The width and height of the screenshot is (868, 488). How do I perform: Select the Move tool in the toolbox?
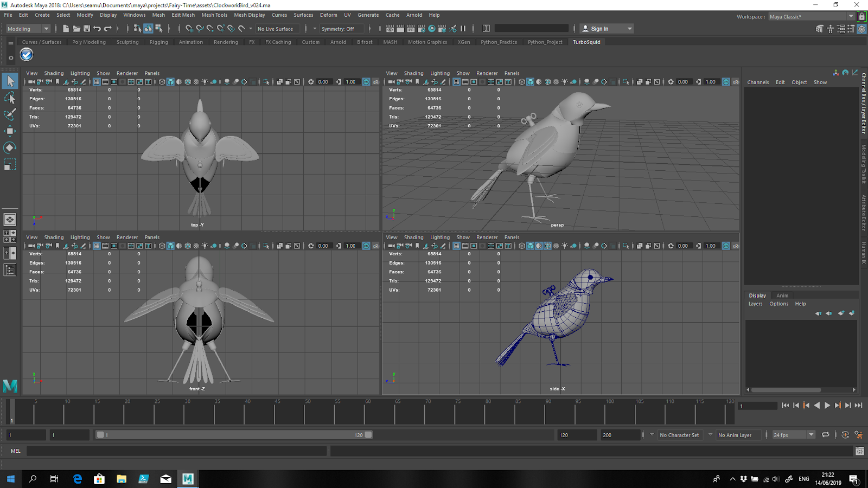[x=10, y=130]
